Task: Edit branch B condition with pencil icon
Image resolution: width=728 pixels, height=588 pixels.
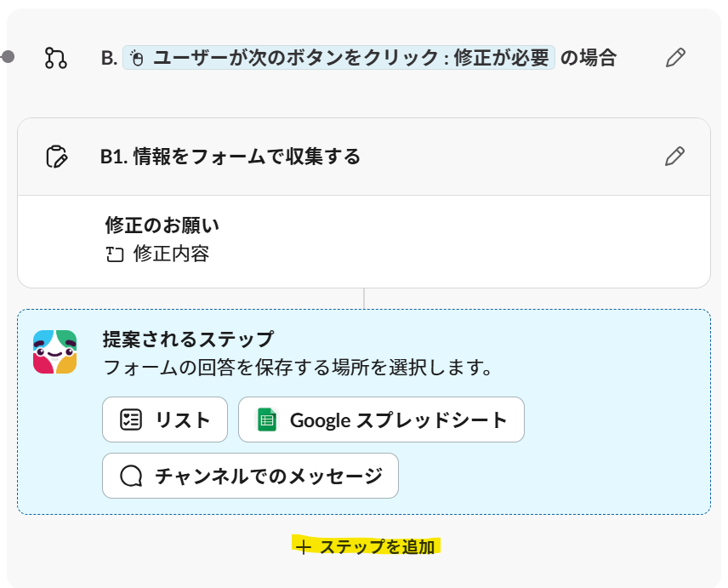Action: click(675, 58)
